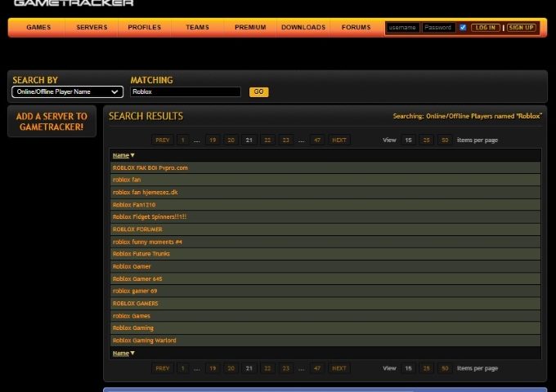Open player Roblox Future Trunks

click(x=141, y=254)
